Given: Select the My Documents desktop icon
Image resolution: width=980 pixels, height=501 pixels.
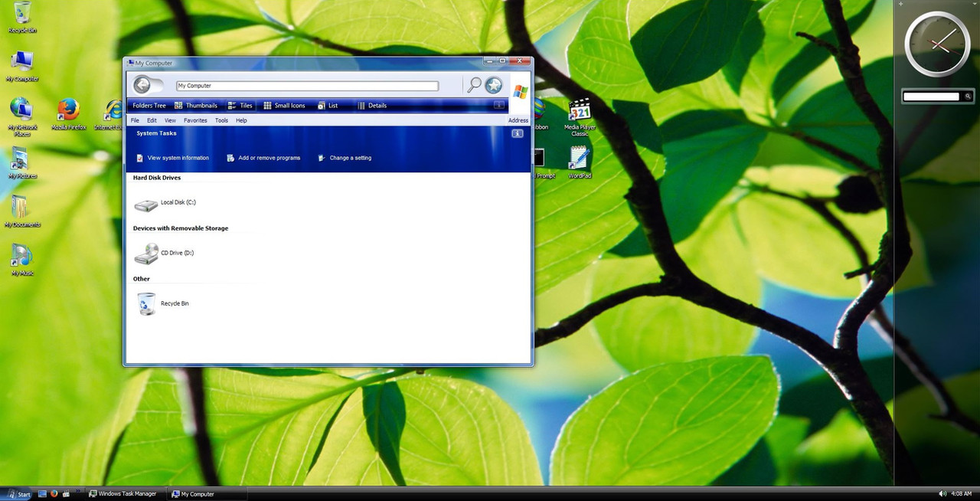Looking at the screenshot, I should click(22, 212).
